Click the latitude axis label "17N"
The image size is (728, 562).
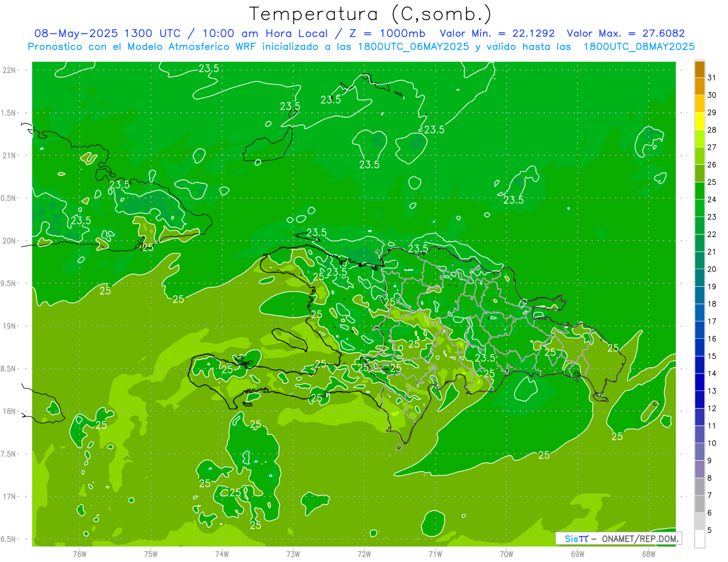(x=9, y=497)
